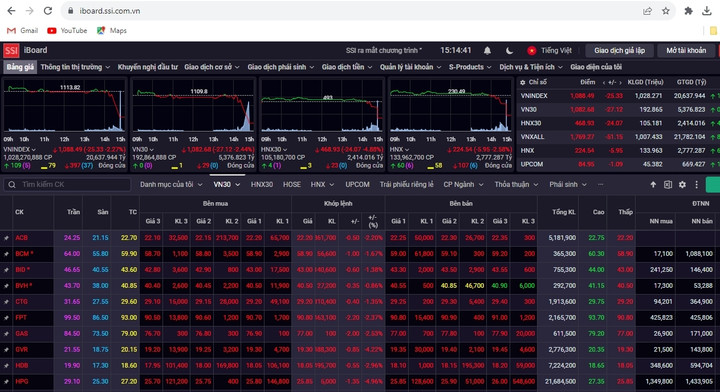Image resolution: width=720 pixels, height=392 pixels.
Task: Open browser downloads icon
Action: pos(707,11)
